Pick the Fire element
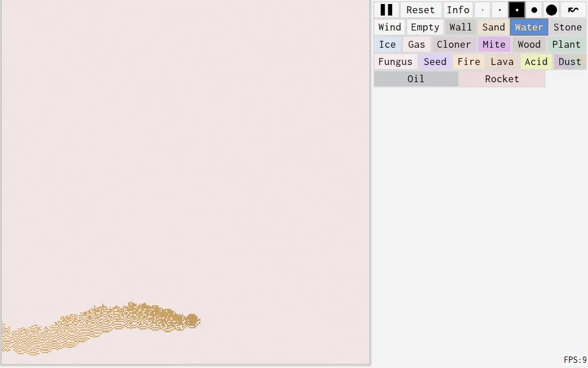 [469, 62]
